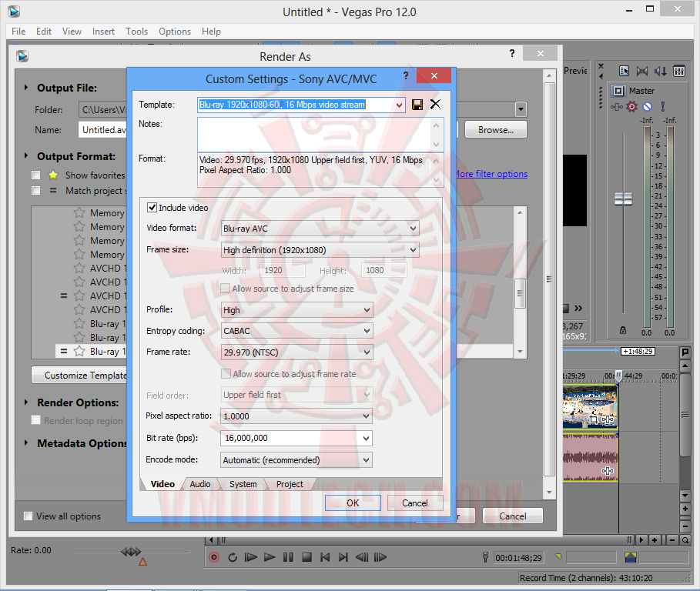Adjust the Master volume fader
Image resolution: width=700 pixels, height=591 pixels.
[x=623, y=199]
